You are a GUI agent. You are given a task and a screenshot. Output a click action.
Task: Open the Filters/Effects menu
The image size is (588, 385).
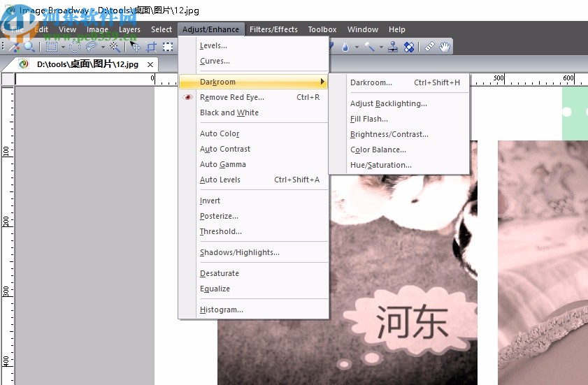(273, 29)
